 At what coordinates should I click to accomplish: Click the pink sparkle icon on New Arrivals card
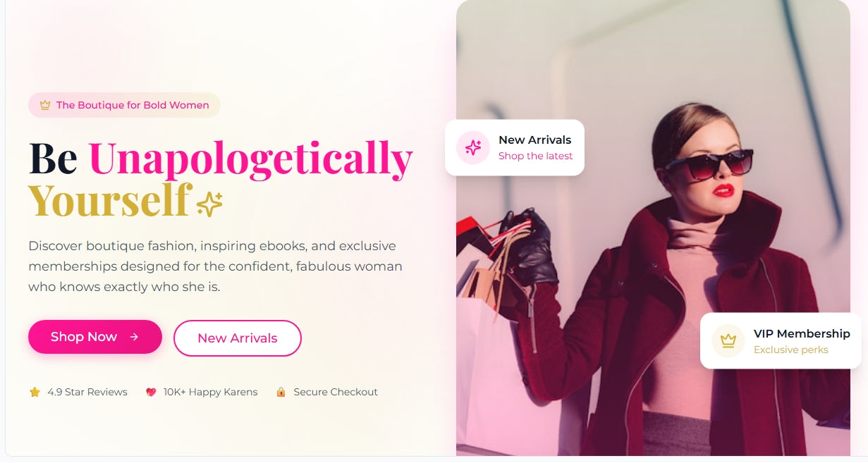pyautogui.click(x=473, y=147)
